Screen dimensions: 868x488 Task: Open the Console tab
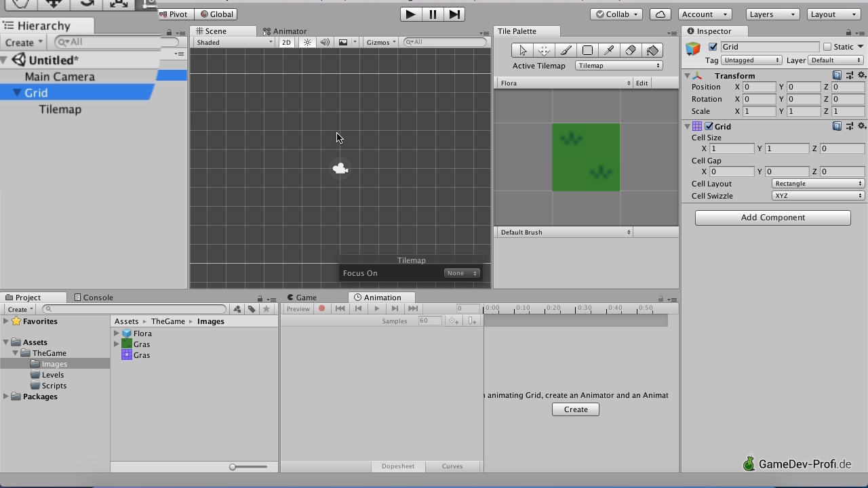pyautogui.click(x=94, y=298)
